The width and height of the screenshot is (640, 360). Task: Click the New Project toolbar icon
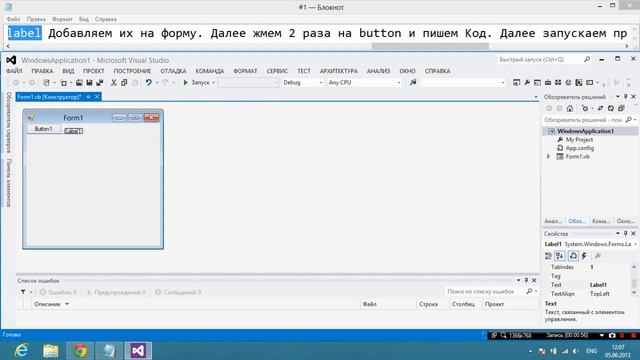[47, 82]
